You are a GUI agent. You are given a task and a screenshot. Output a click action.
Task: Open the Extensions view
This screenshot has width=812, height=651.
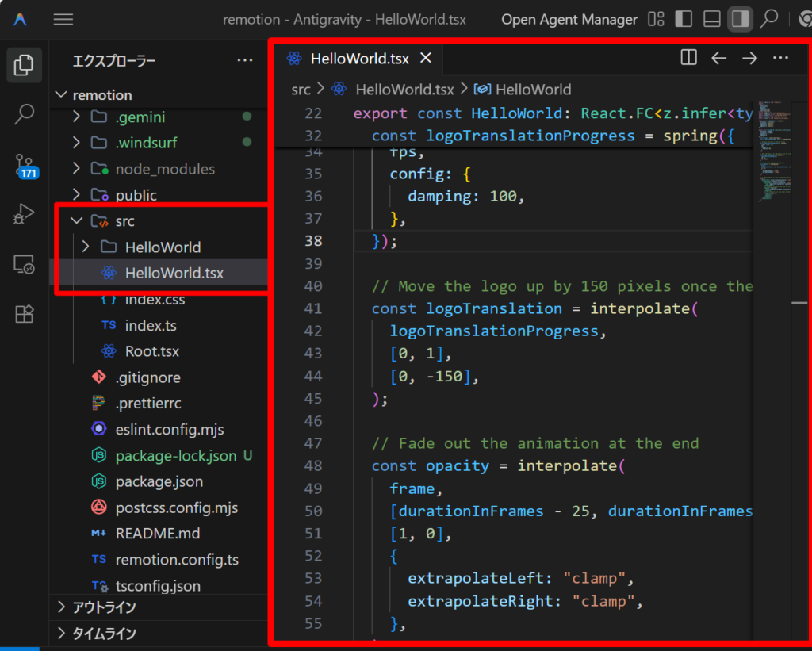pos(25,315)
